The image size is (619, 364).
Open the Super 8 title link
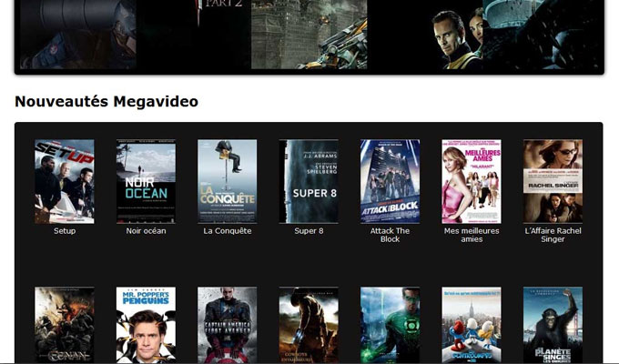pos(309,231)
